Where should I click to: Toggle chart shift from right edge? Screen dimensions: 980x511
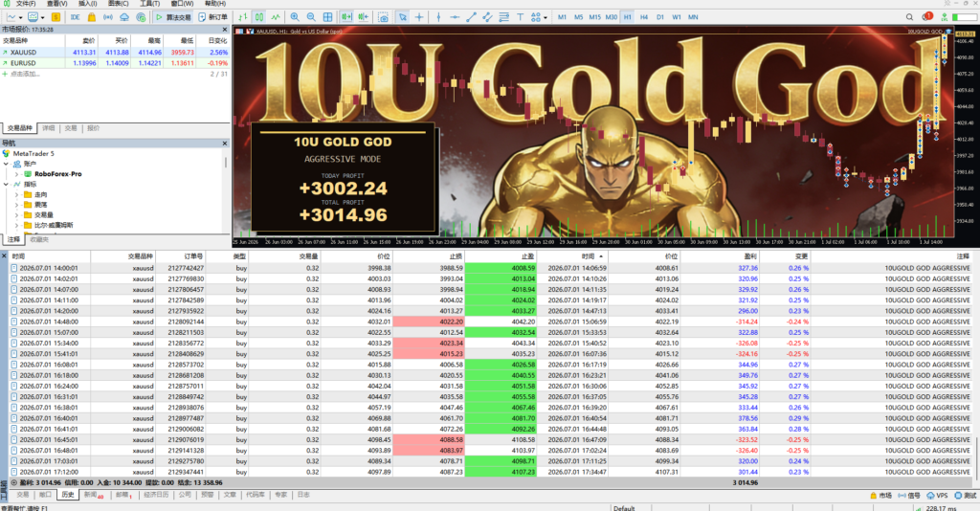[363, 17]
